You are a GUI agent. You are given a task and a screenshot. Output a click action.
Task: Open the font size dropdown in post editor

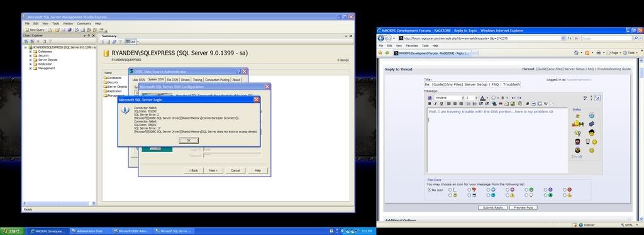click(477, 97)
